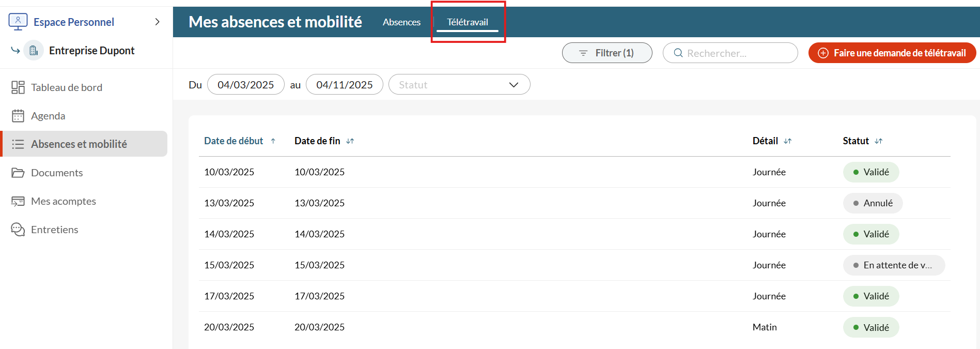Screen dimensions: 980x349
Task: Click the Documents folder icon
Action: [x=18, y=173]
